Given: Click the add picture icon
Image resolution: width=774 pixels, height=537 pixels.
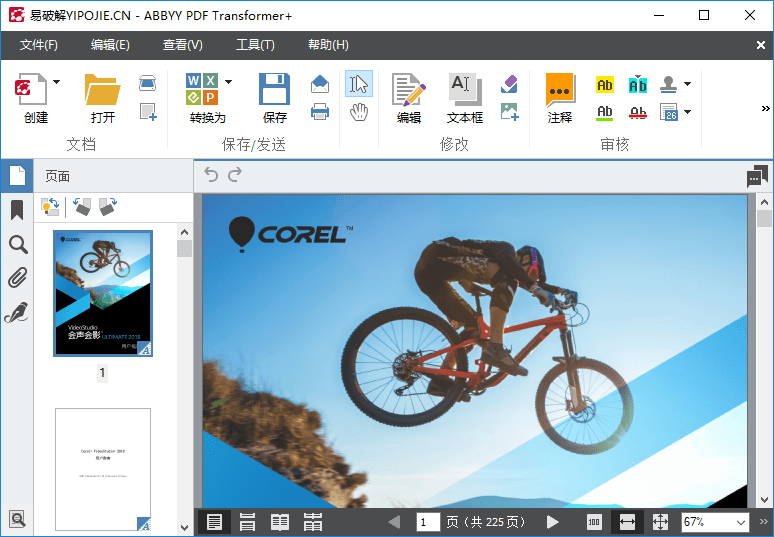Looking at the screenshot, I should (x=509, y=112).
